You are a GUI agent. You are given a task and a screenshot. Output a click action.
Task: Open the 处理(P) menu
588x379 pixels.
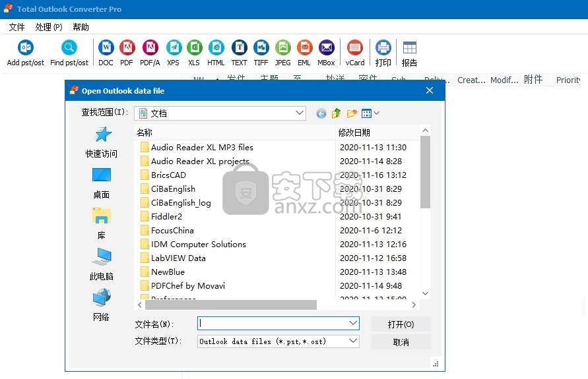49,27
